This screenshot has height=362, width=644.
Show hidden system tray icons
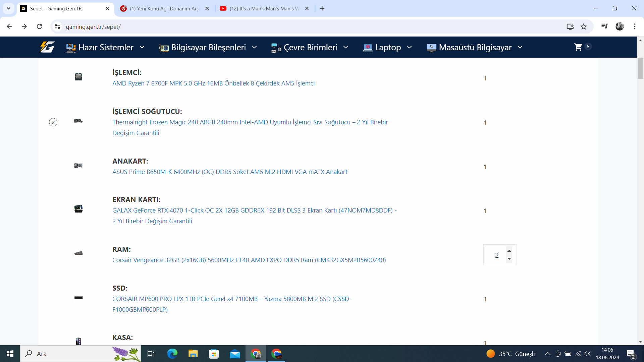pos(547,354)
